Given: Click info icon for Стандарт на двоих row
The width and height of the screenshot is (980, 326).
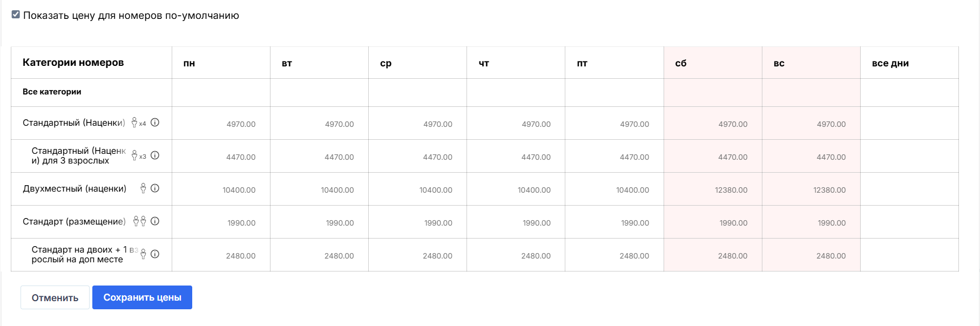Looking at the screenshot, I should coord(155,254).
